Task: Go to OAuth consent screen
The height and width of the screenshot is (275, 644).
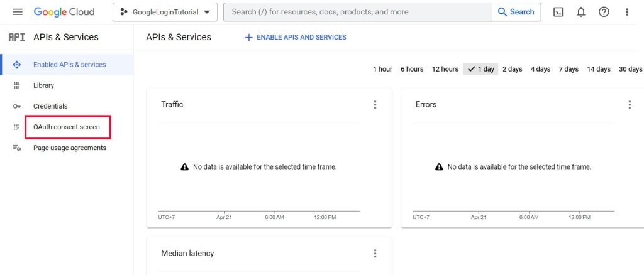Action: (67, 127)
